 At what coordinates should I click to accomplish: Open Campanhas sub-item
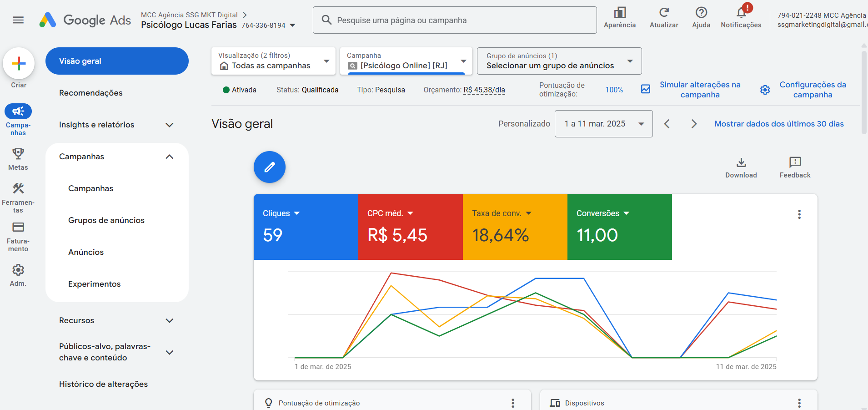click(91, 188)
